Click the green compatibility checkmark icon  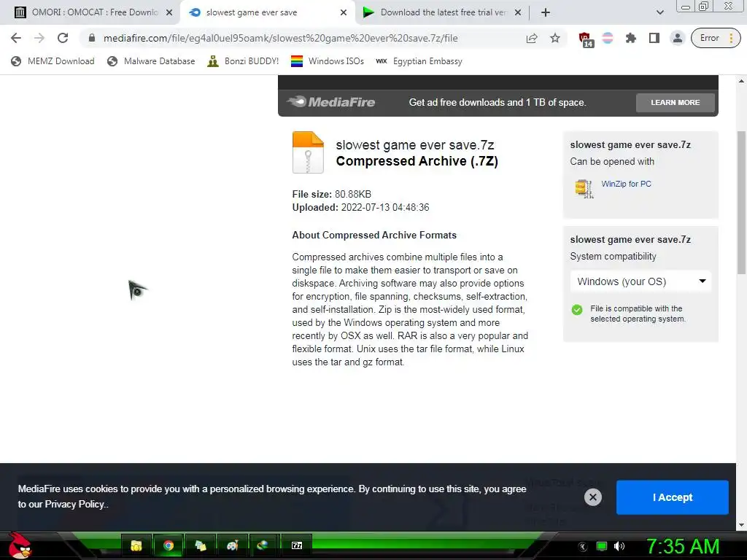(577, 310)
